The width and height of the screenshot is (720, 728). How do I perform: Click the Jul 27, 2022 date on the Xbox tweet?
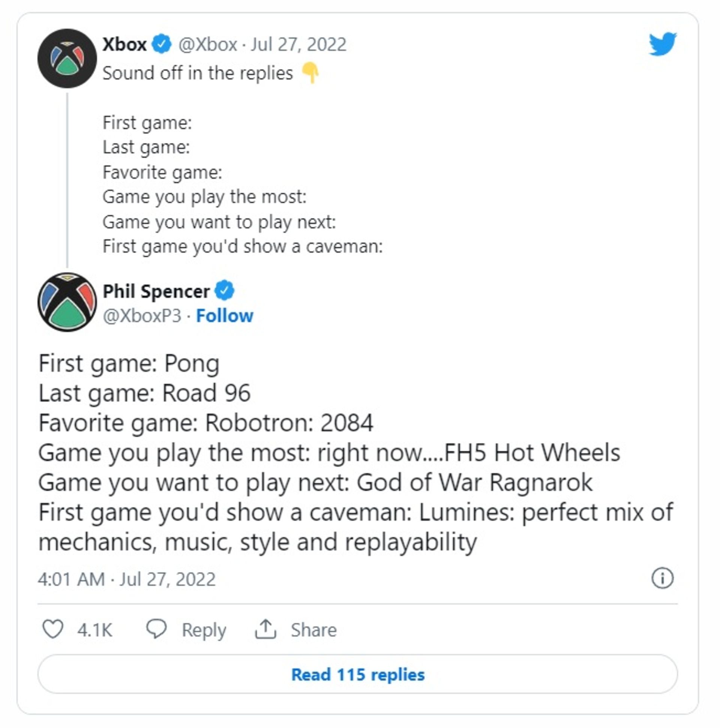pos(298,45)
